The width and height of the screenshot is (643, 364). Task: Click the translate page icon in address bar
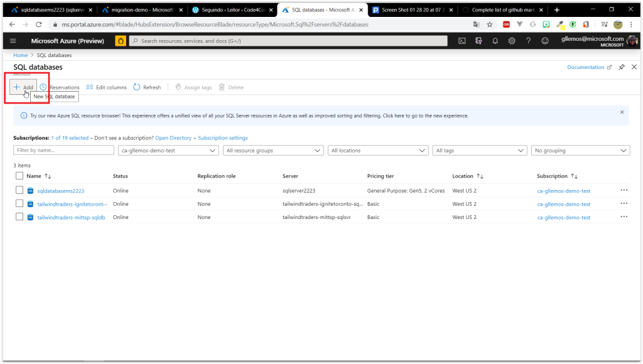(476, 24)
